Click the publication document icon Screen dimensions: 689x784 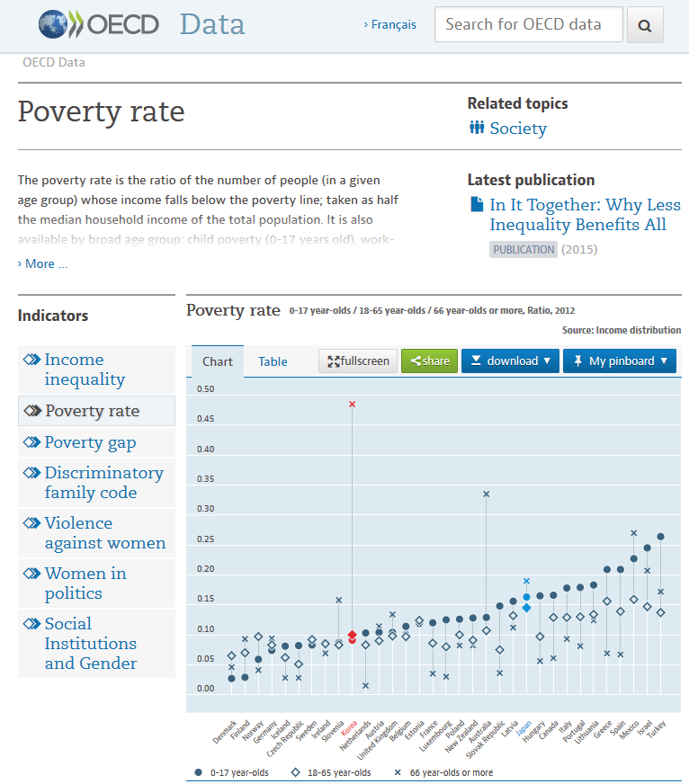[478, 204]
